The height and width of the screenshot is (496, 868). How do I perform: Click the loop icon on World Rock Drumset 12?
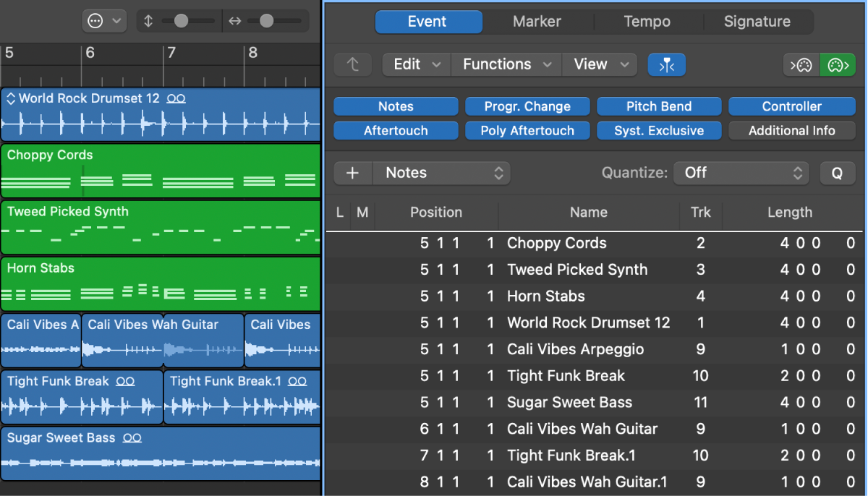[x=176, y=98]
